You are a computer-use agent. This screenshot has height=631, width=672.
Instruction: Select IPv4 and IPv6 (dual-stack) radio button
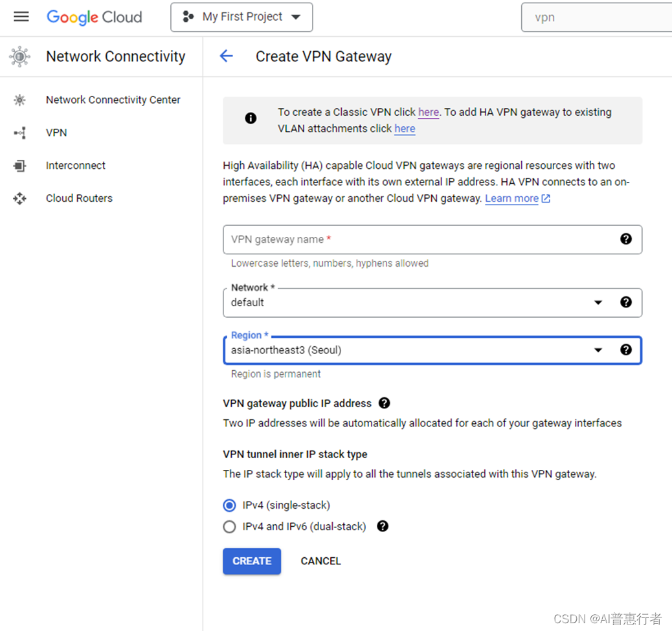coord(230,526)
